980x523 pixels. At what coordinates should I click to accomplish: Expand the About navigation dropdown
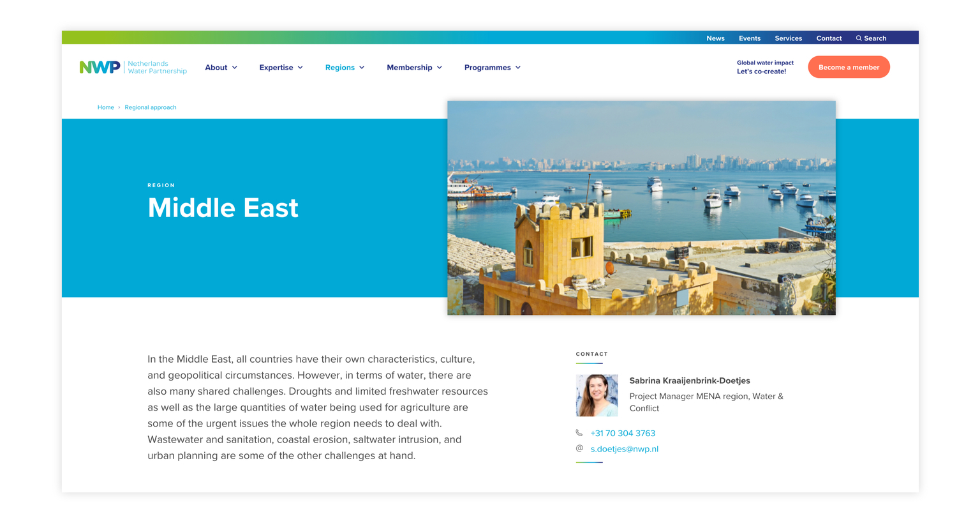221,67
